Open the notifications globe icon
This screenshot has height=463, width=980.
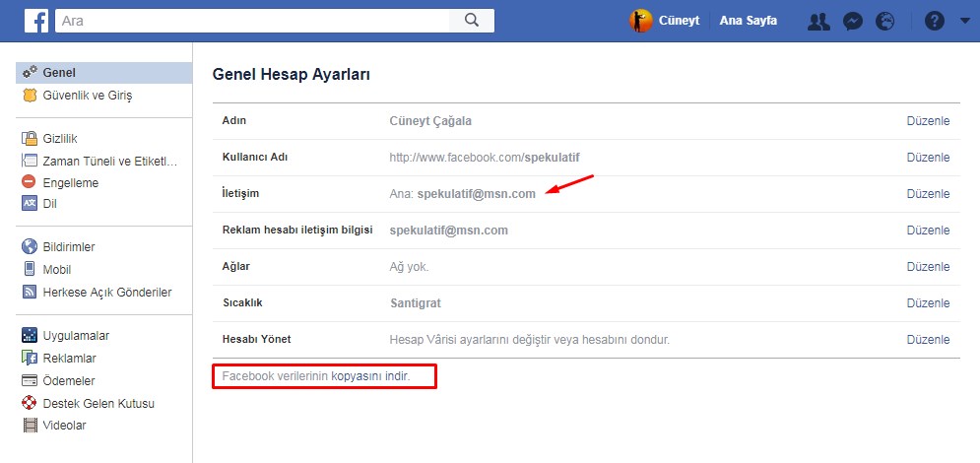(884, 21)
